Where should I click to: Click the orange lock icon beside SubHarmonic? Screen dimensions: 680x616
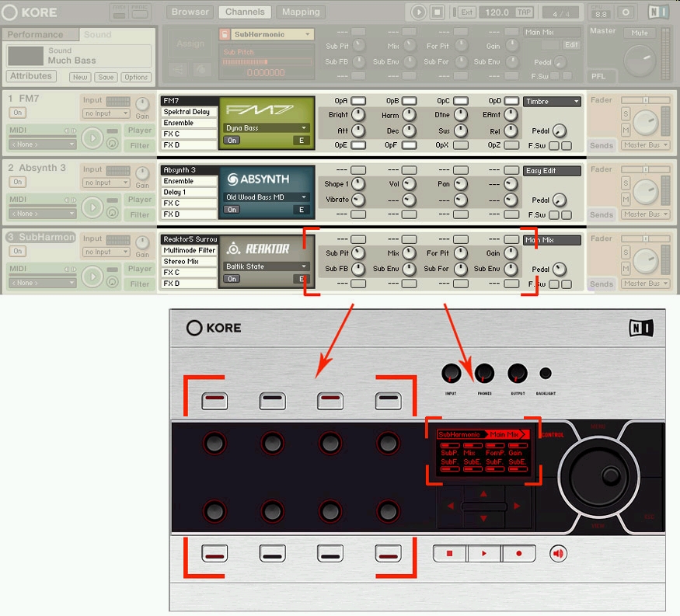tap(225, 34)
